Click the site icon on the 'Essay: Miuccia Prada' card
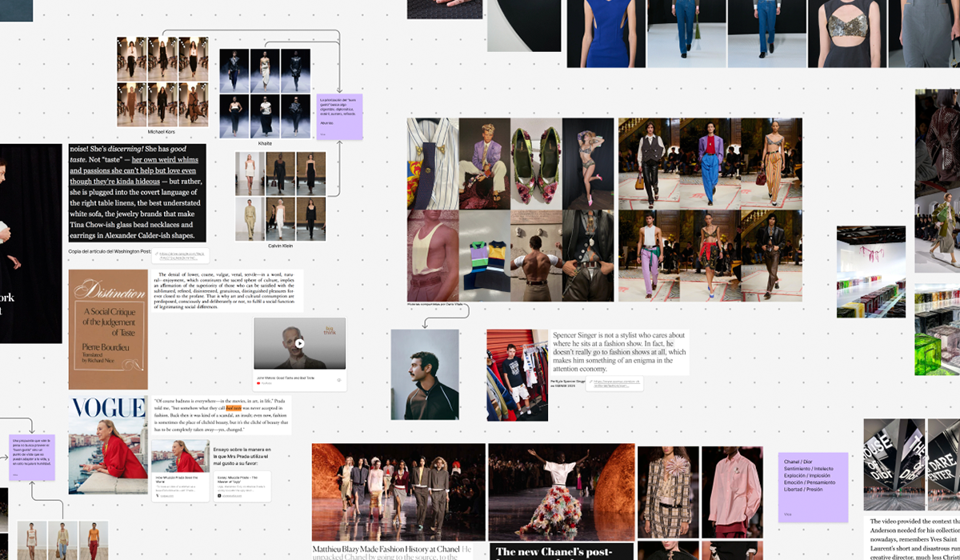The width and height of the screenshot is (960, 560). tap(219, 496)
